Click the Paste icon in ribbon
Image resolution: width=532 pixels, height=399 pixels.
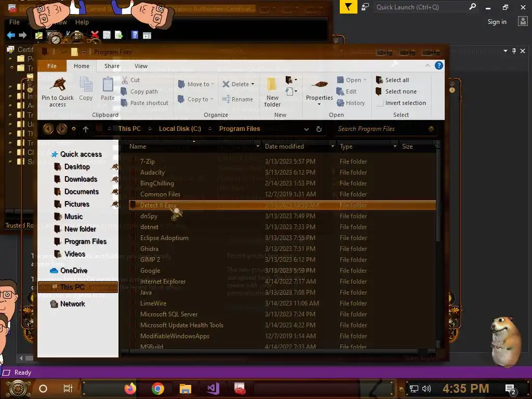(108, 85)
